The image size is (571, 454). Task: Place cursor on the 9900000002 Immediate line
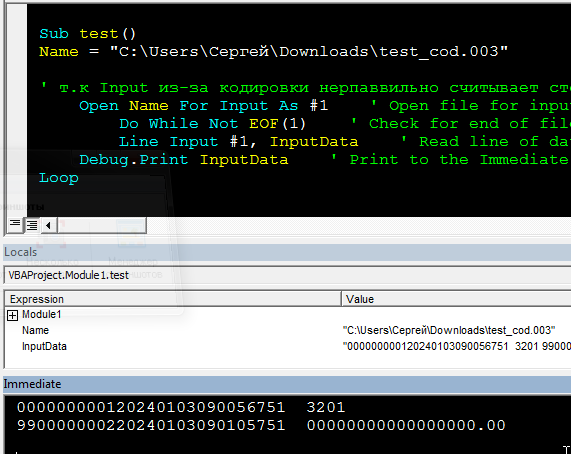point(261,425)
